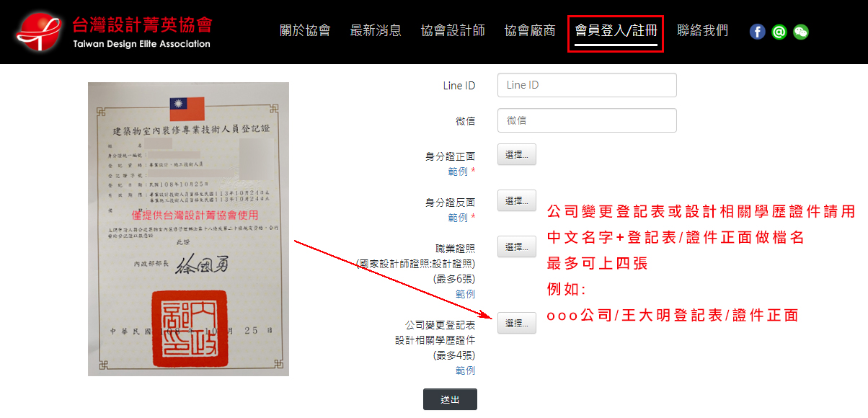Choose file for 身分證反面
The image size is (868, 418).
(x=517, y=201)
